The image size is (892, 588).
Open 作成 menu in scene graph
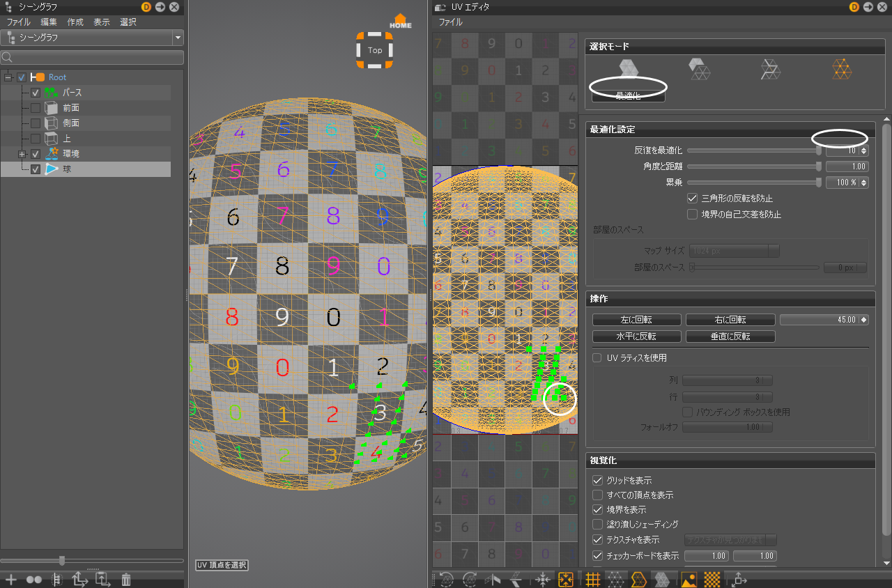tap(75, 22)
